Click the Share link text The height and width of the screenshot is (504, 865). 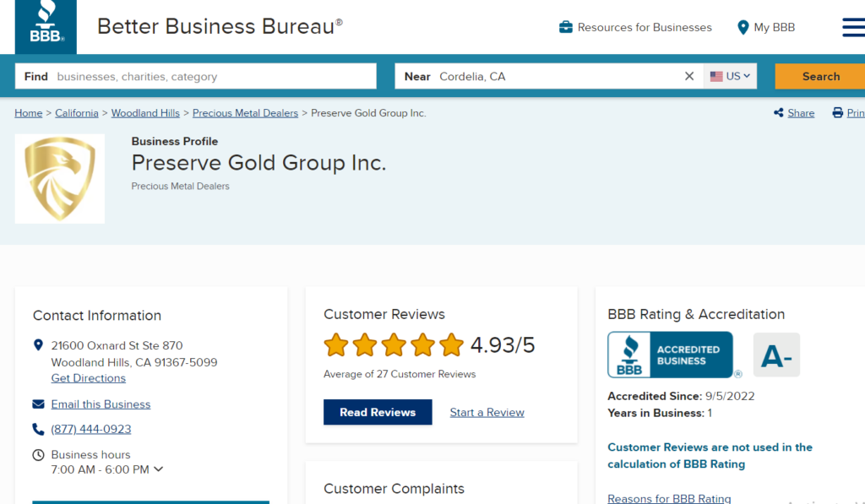[801, 113]
